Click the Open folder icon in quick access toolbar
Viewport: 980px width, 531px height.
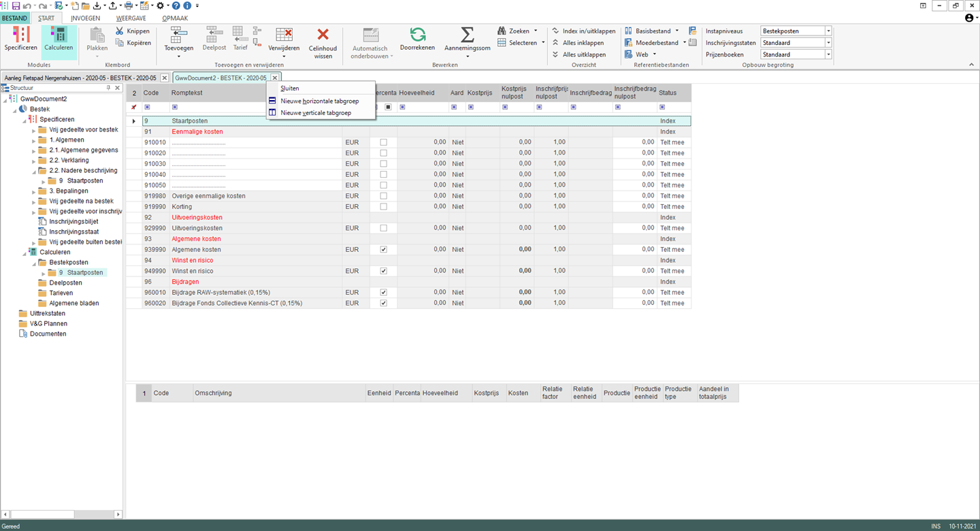click(85, 5)
